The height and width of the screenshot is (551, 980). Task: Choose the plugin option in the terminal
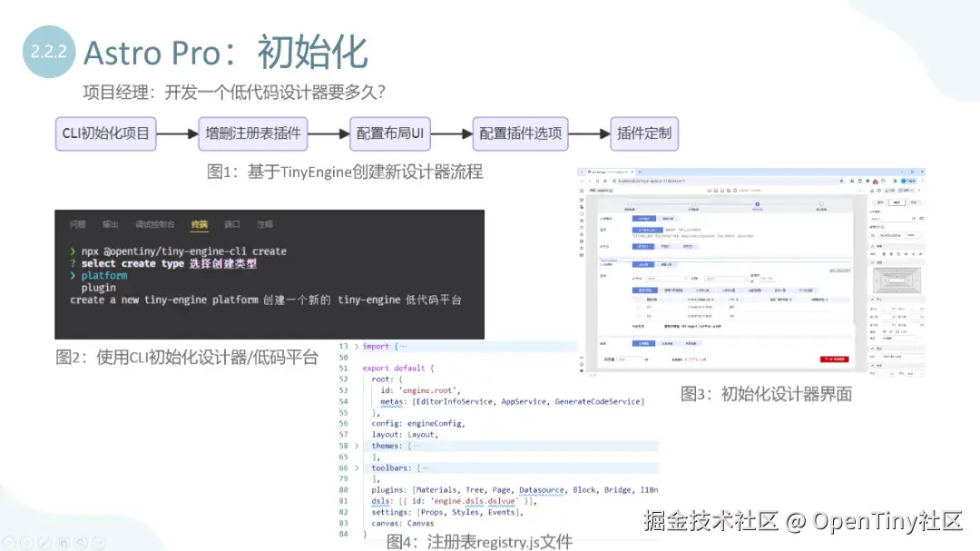(x=98, y=288)
